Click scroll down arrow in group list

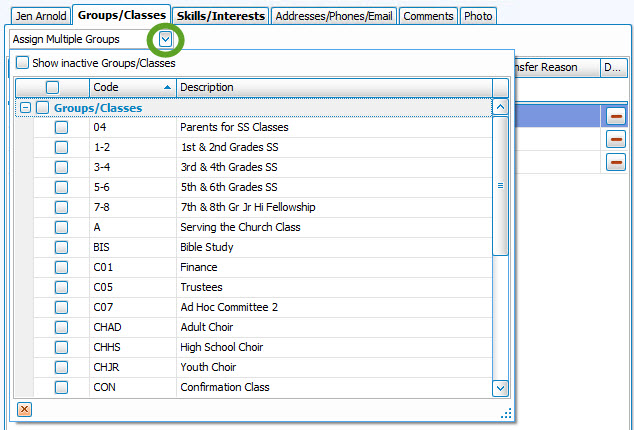(501, 388)
